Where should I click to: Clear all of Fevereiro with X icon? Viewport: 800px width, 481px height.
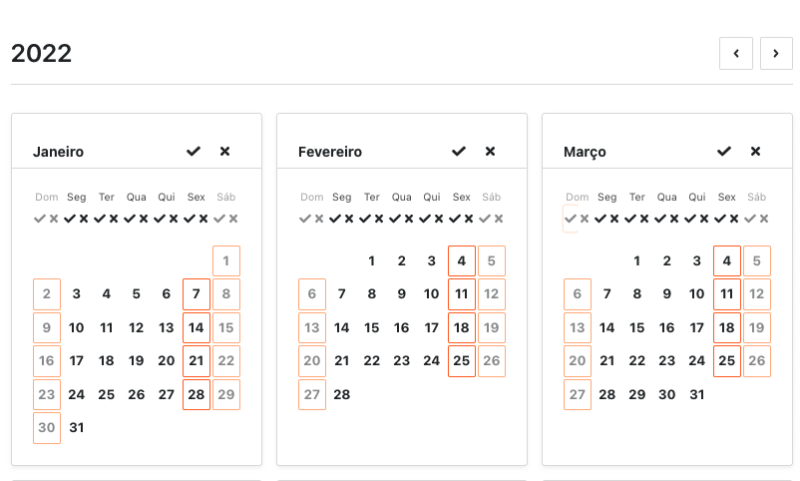pyautogui.click(x=490, y=151)
